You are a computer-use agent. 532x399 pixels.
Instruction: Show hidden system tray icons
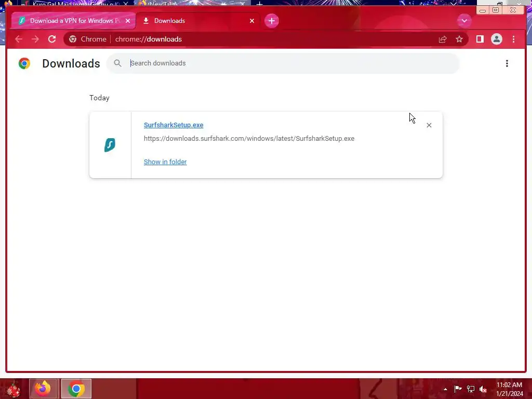(445, 389)
